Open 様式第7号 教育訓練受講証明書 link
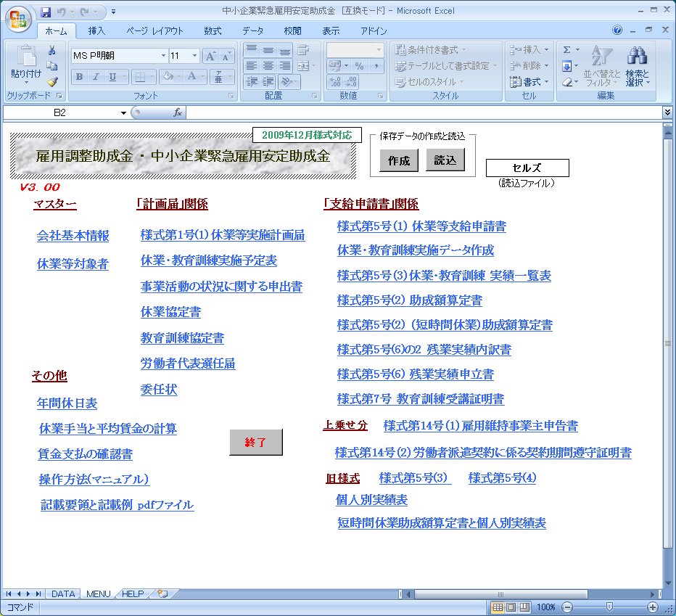The width and height of the screenshot is (676, 616). click(421, 399)
